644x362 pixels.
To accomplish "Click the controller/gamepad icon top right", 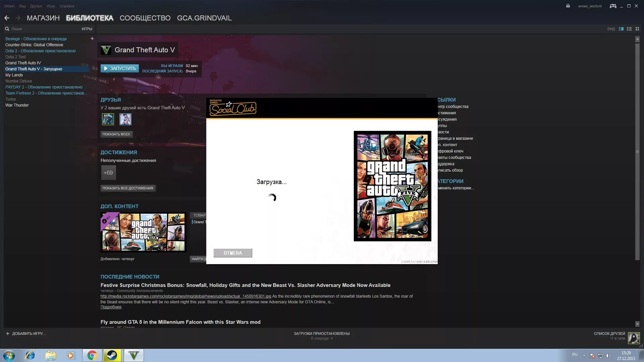I will point(613,6).
